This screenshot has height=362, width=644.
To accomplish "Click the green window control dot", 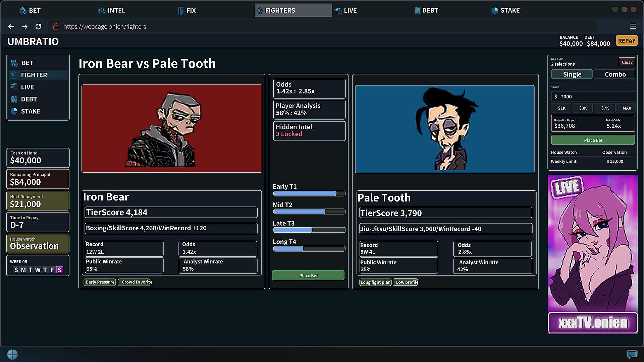I will [x=615, y=10].
